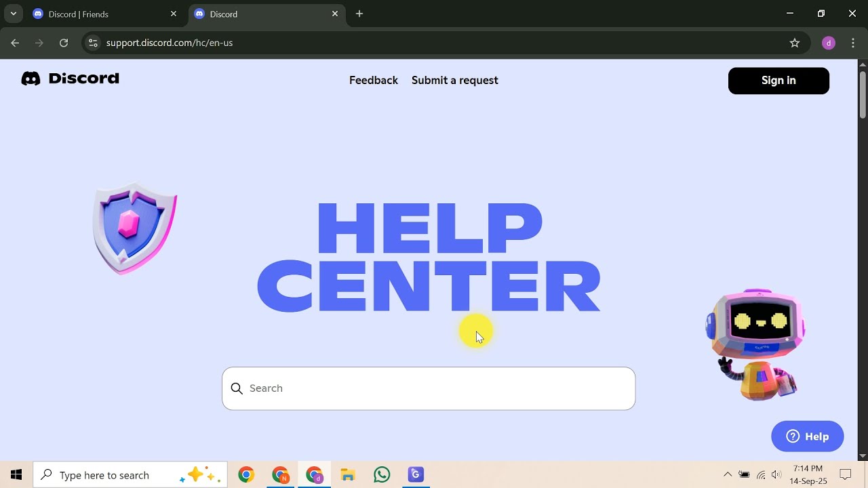Go back to the previous page
868x488 pixels.
(15, 43)
